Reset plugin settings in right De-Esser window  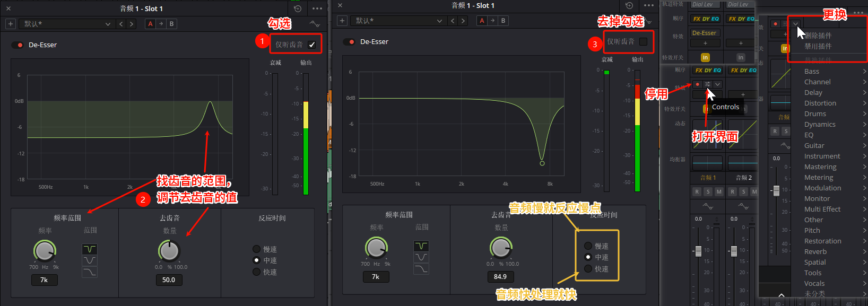(x=629, y=5)
